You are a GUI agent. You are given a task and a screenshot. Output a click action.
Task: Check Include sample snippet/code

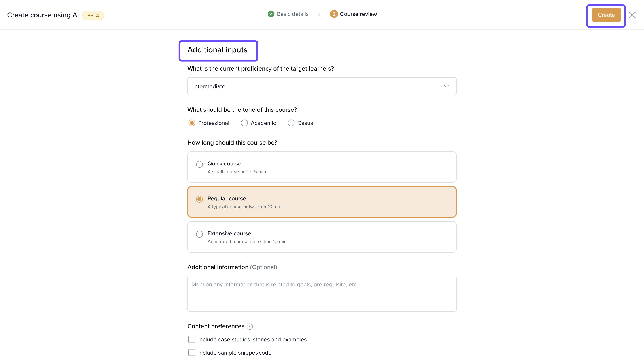pos(192,353)
